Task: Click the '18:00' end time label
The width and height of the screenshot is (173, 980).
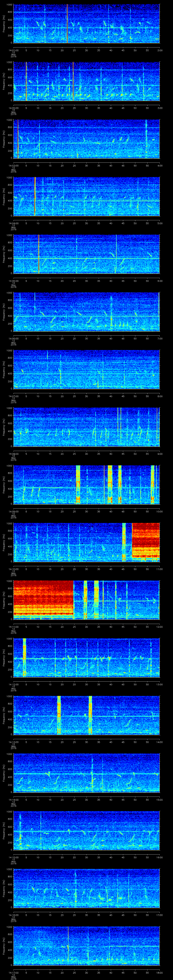Action: 159,972
